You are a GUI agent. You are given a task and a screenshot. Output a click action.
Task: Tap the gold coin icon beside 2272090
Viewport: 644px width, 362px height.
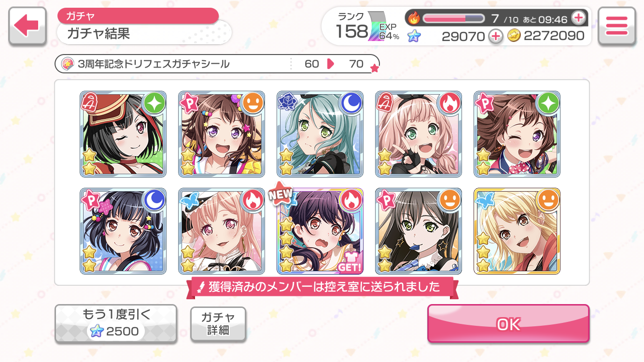pyautogui.click(x=514, y=35)
